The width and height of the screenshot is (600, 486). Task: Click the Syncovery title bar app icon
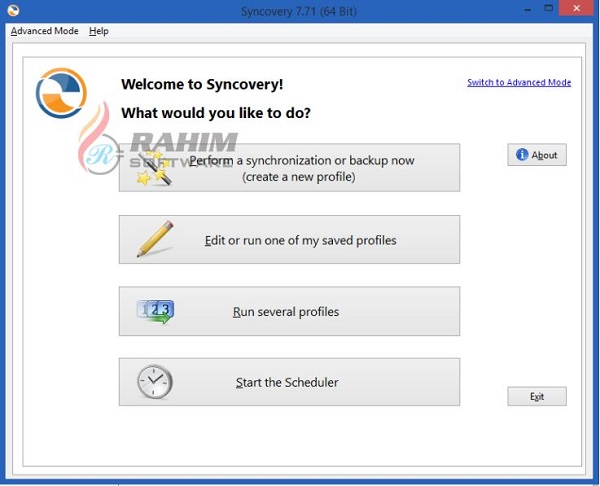pyautogui.click(x=13, y=10)
